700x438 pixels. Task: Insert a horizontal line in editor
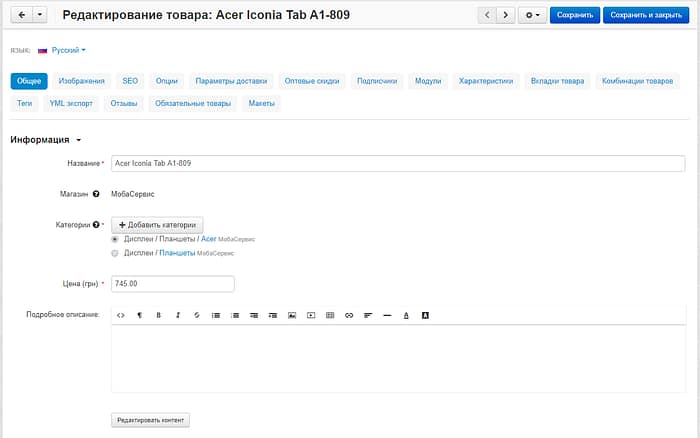tap(387, 315)
